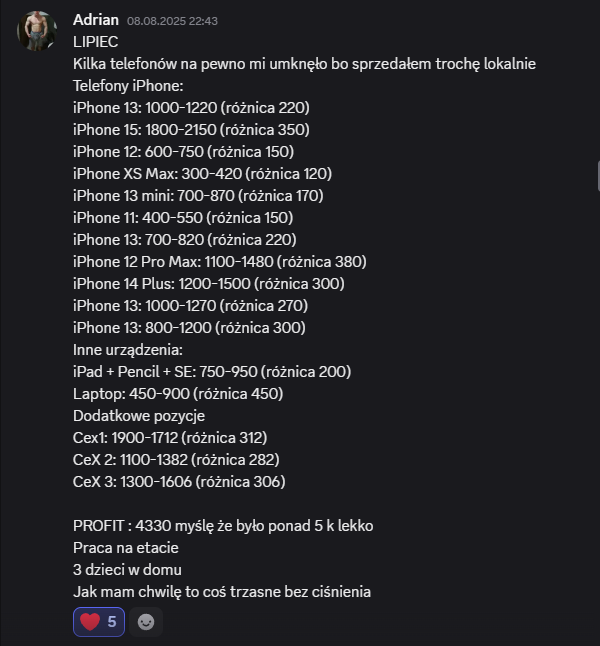Click the Laptop: 450-900 line
Screen dimensions: 600x646
click(x=178, y=394)
